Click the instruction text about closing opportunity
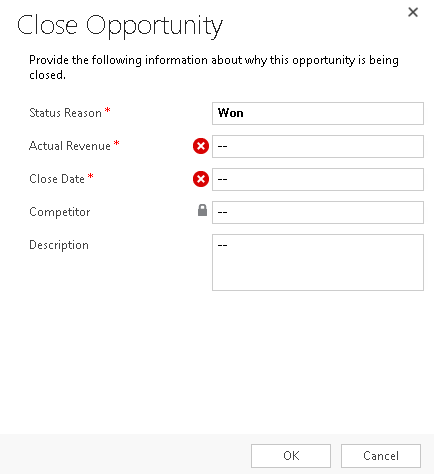434x474 pixels. 214,68
